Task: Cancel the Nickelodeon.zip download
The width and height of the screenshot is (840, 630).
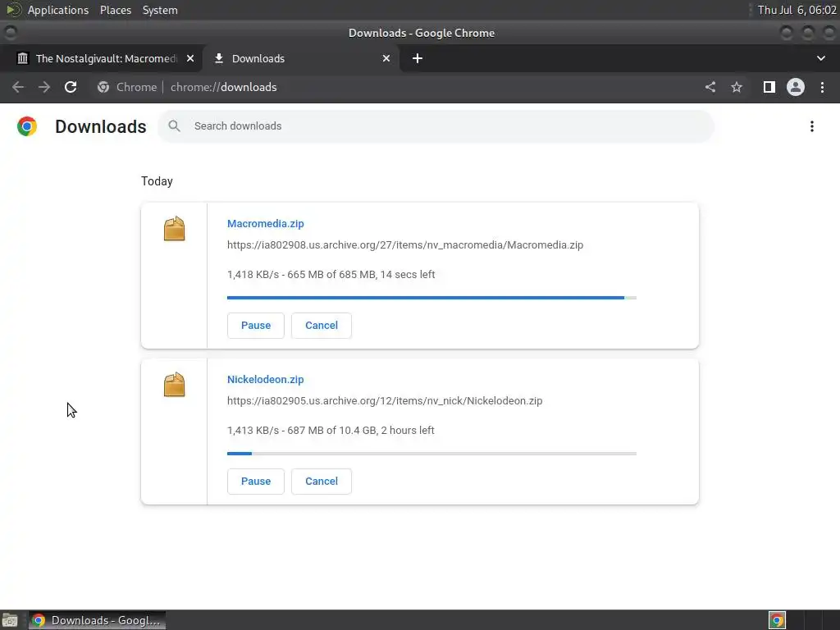Action: [x=322, y=481]
